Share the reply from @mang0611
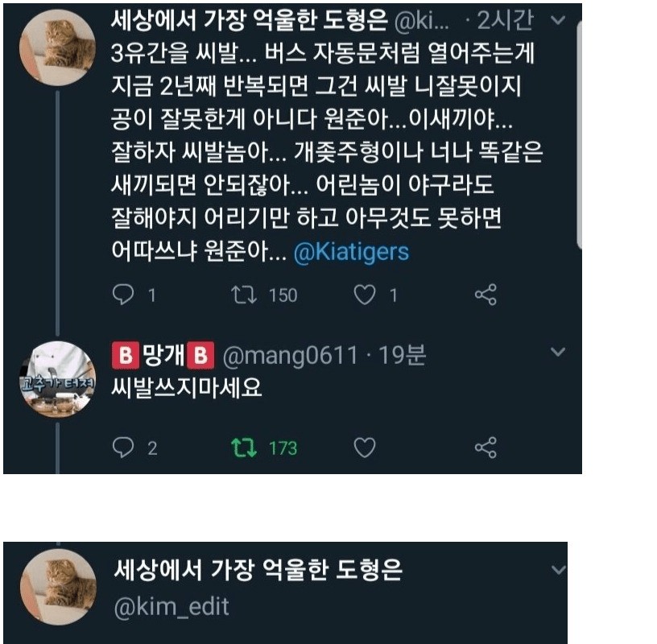The image size is (657, 644). tap(486, 448)
